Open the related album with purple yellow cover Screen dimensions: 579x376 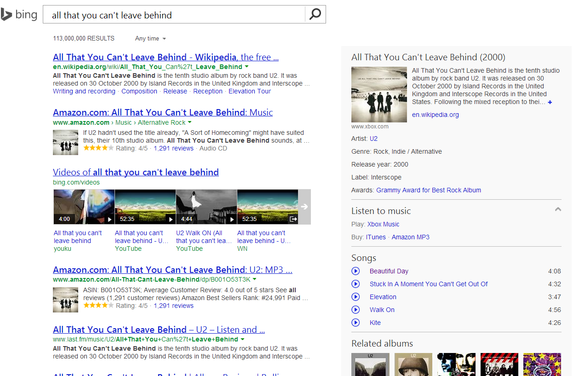click(542, 365)
